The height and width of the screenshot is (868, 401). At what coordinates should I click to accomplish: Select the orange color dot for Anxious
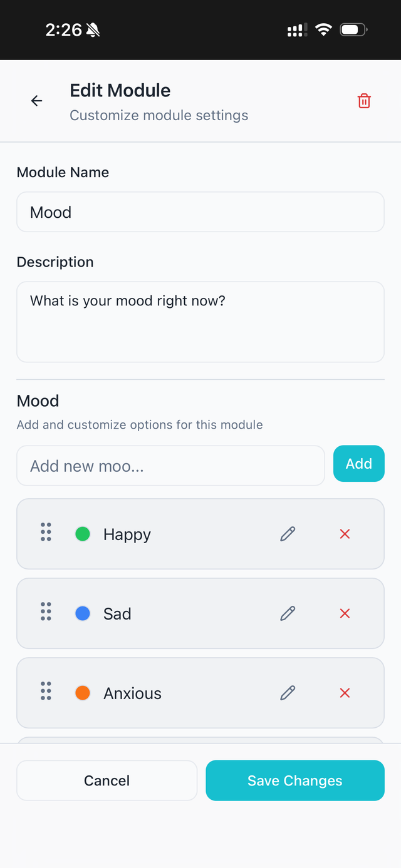click(x=82, y=692)
